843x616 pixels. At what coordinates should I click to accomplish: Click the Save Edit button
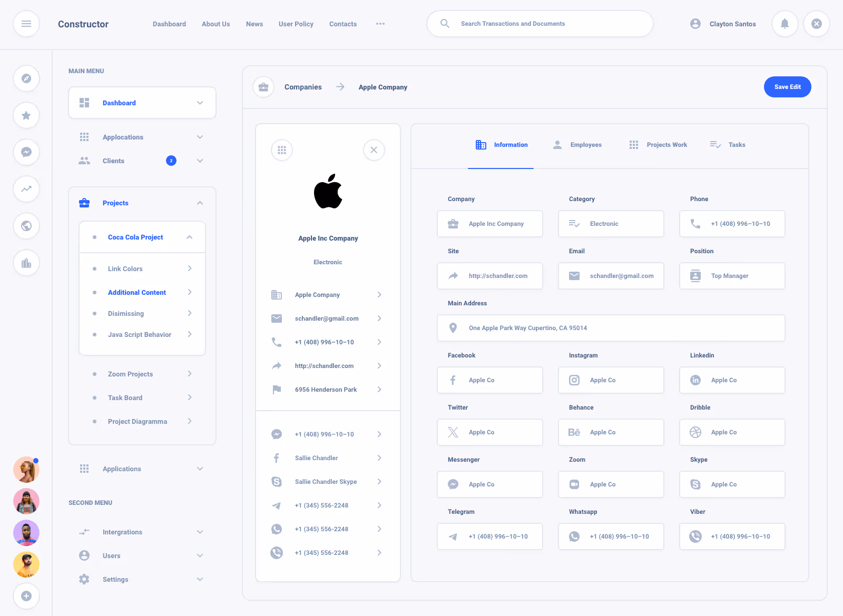click(787, 87)
